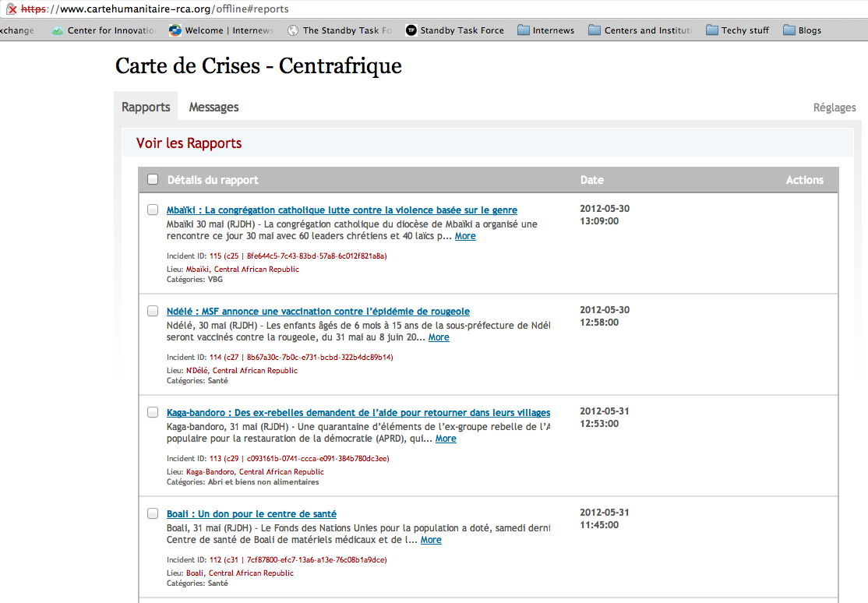Check the Boali health center report checkbox
The width and height of the screenshot is (868, 603).
pyautogui.click(x=153, y=513)
